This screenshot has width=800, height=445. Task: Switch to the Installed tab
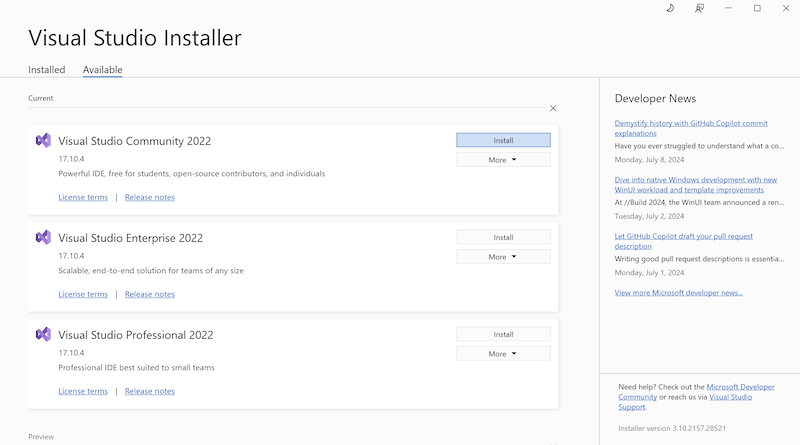point(46,69)
